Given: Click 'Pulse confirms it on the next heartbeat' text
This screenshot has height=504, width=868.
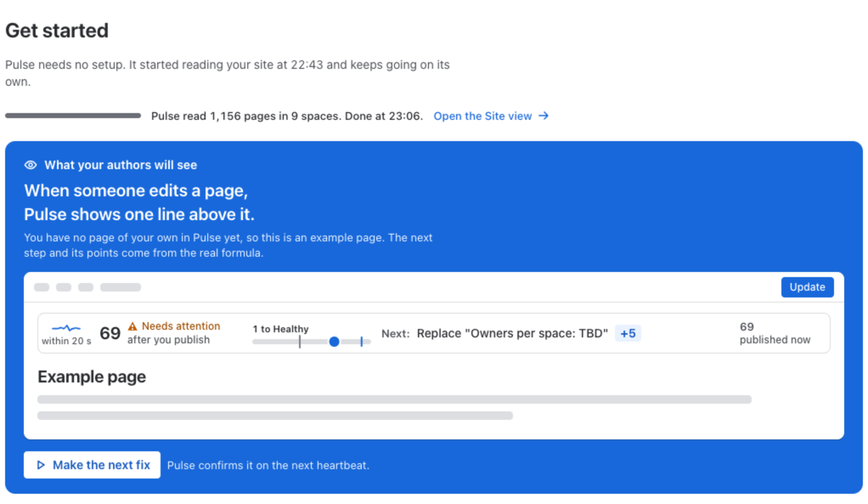Looking at the screenshot, I should (268, 465).
